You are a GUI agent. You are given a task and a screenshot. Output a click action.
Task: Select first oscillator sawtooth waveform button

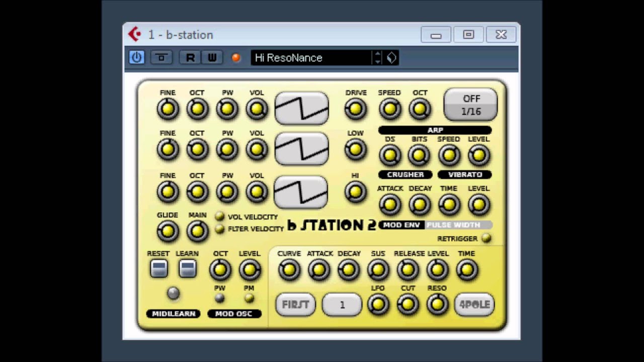tap(301, 109)
